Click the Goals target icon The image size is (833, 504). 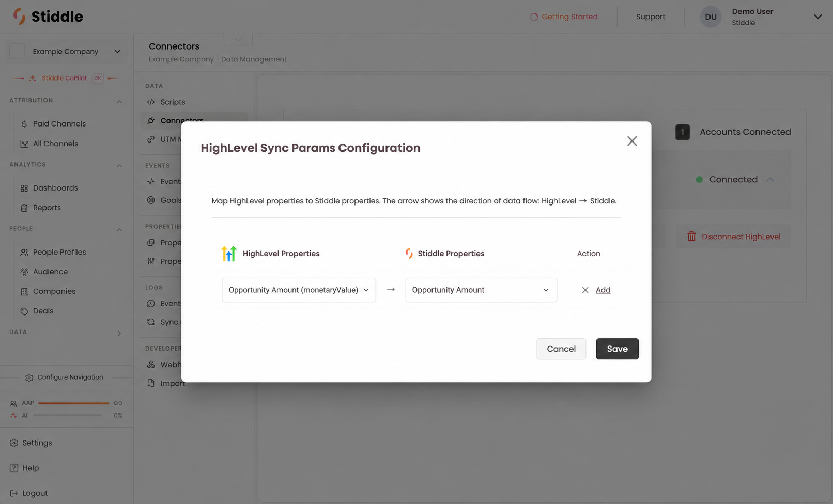point(151,200)
